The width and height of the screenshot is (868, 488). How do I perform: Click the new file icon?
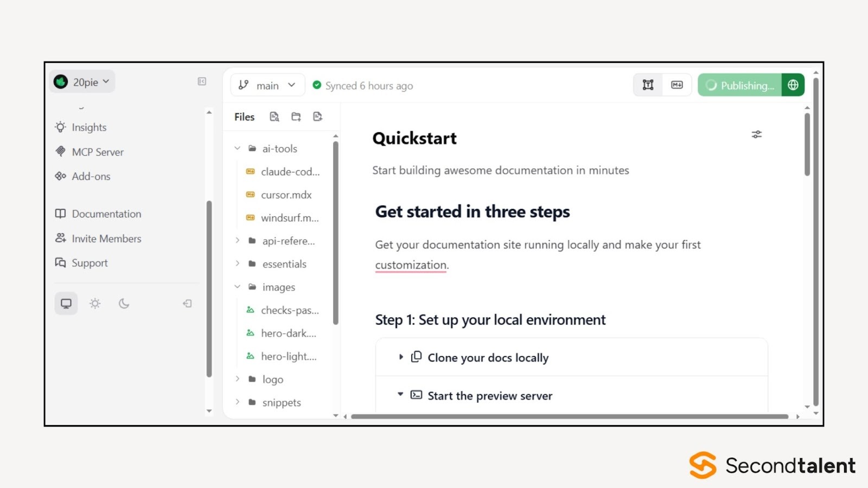coord(318,117)
